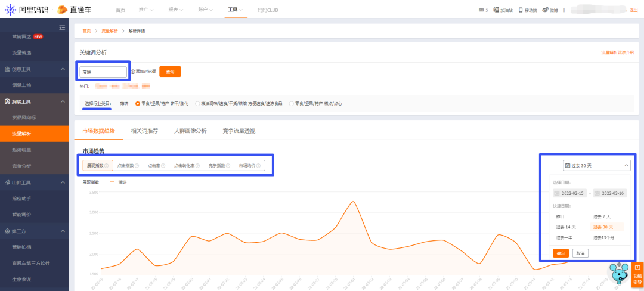Viewport: 644px width, 291px height.
Task: Select 零食/坚果/特产 糕点/点心 category radio
Action: coord(292,104)
